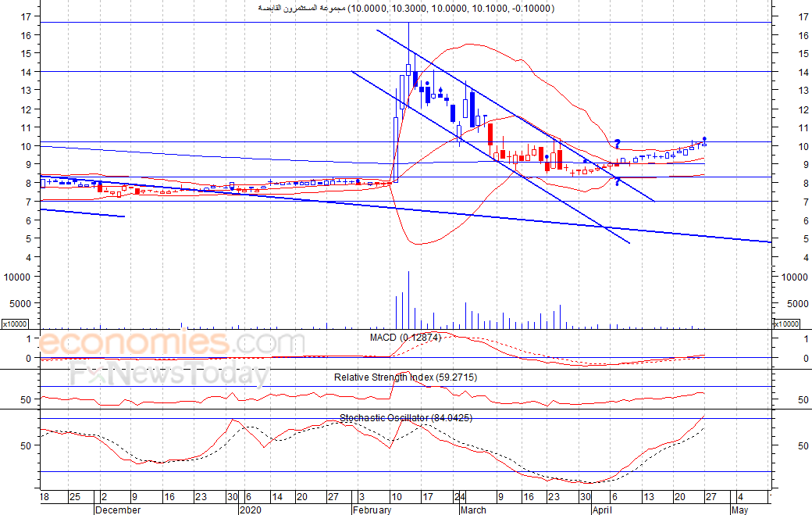Click the "May" month label
Viewport: 812px width, 515px height.
click(739, 510)
